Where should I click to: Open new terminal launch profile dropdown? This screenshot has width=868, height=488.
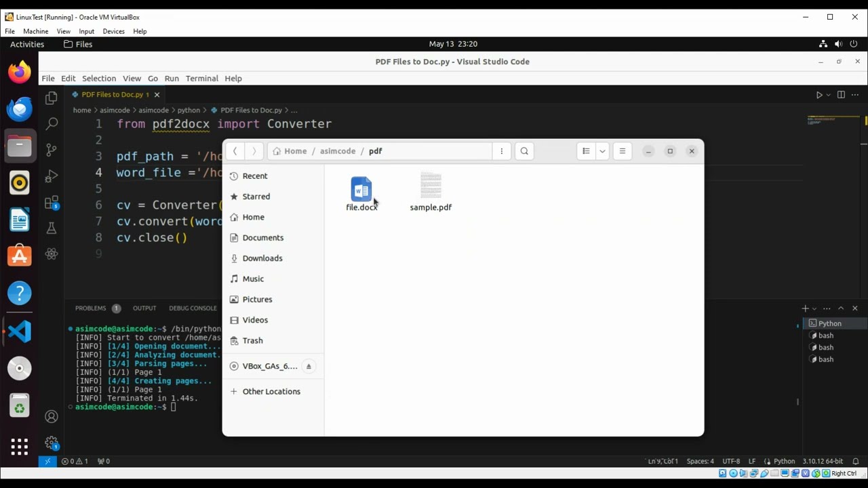pyautogui.click(x=814, y=308)
